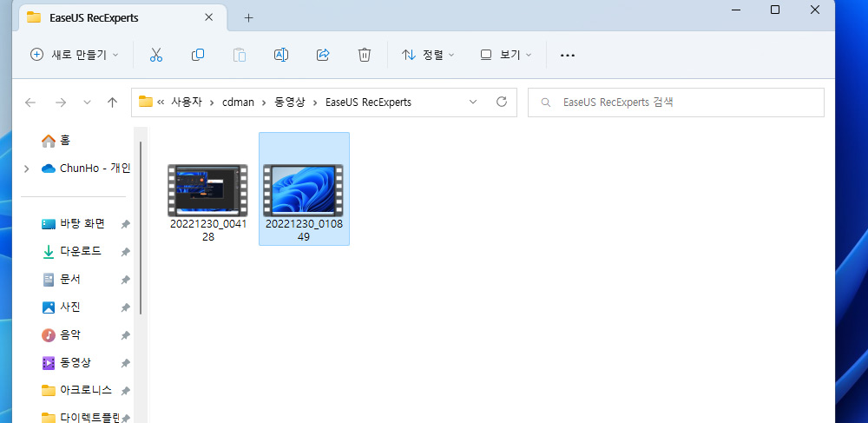Image resolution: width=868 pixels, height=423 pixels.
Task: Open 사진 in sidebar
Action: click(62, 307)
